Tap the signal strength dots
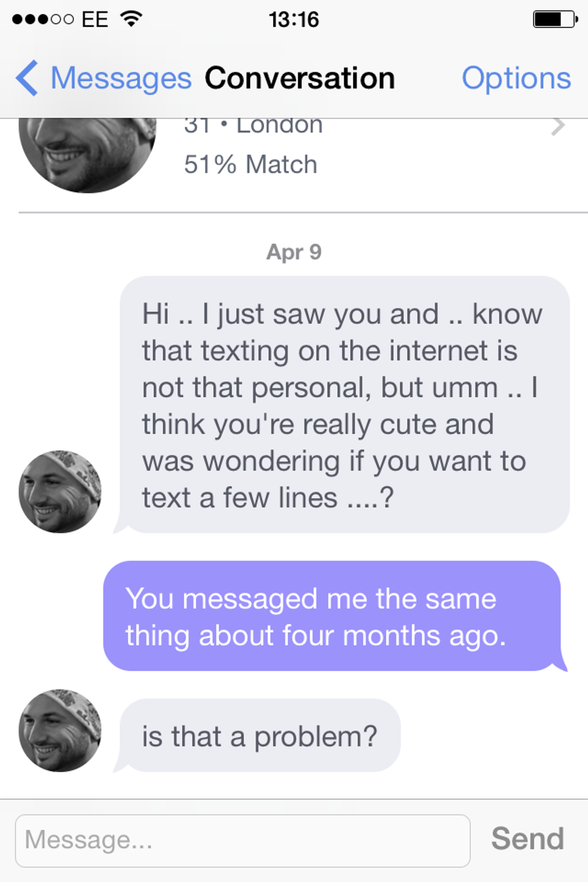This screenshot has height=882, width=588. tap(43, 19)
